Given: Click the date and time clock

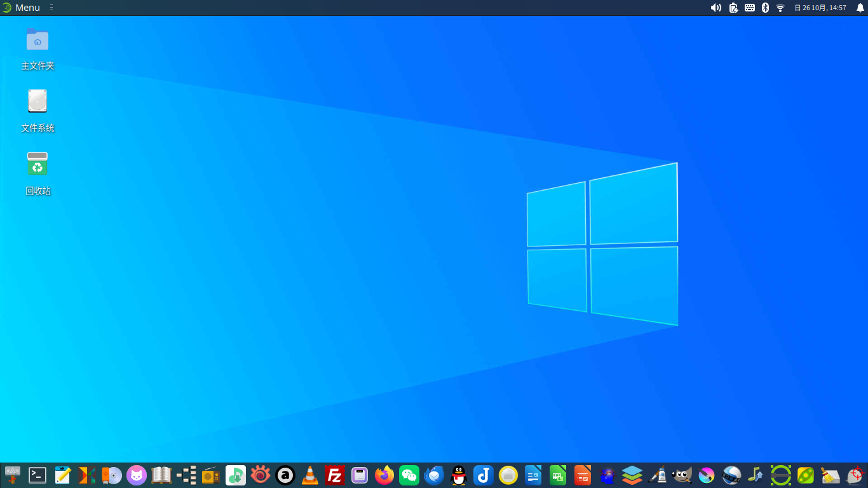Looking at the screenshot, I should tap(820, 8).
